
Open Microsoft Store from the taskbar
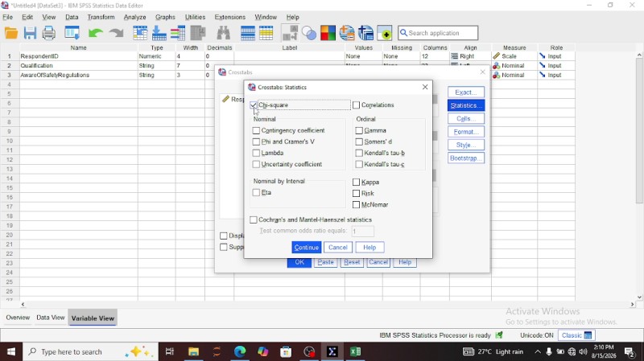[x=286, y=351]
